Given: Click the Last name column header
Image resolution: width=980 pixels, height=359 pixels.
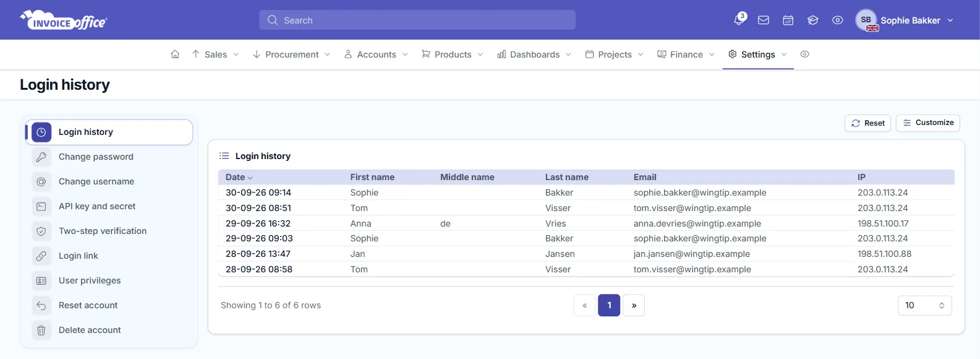Looking at the screenshot, I should (x=567, y=177).
